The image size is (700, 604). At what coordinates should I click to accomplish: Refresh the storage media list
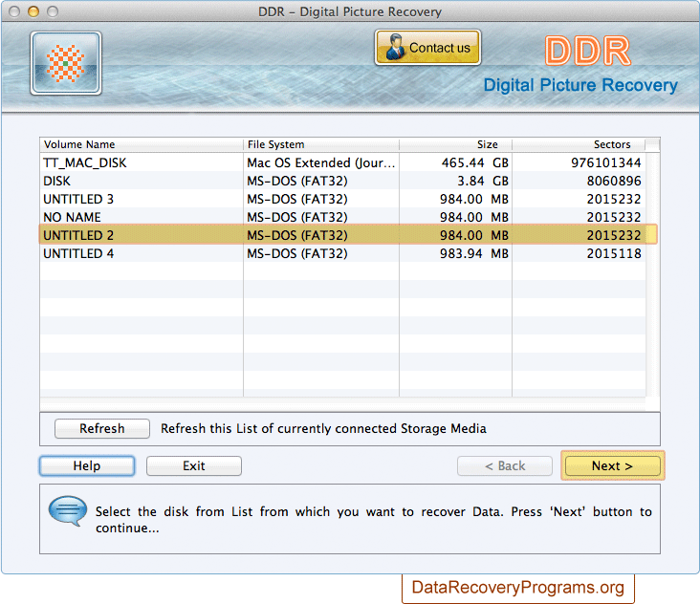(101, 428)
